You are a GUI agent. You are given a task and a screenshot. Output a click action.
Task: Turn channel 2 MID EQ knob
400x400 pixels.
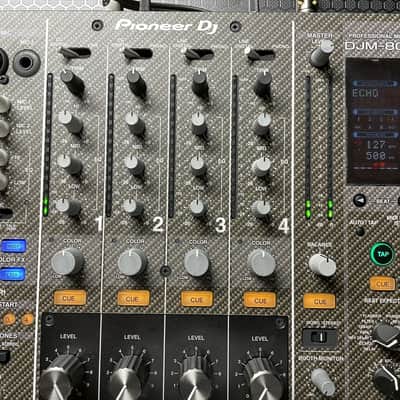[134, 165]
